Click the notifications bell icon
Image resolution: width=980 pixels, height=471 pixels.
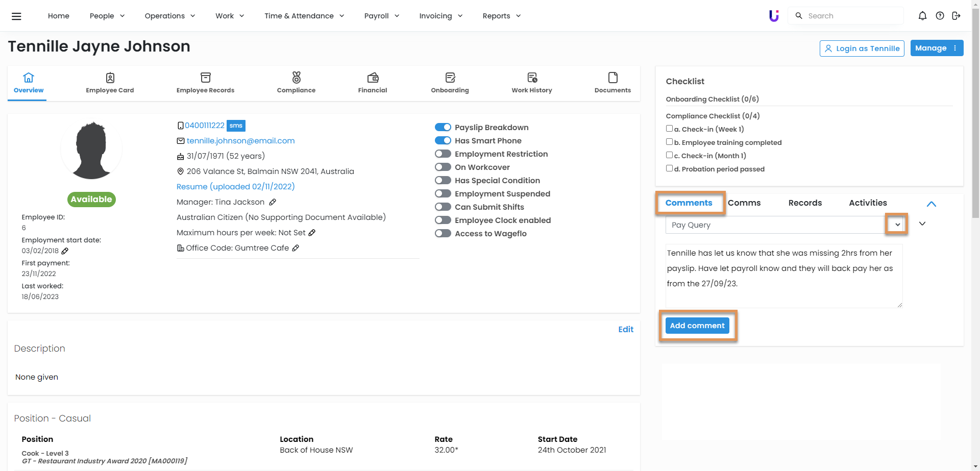point(922,16)
